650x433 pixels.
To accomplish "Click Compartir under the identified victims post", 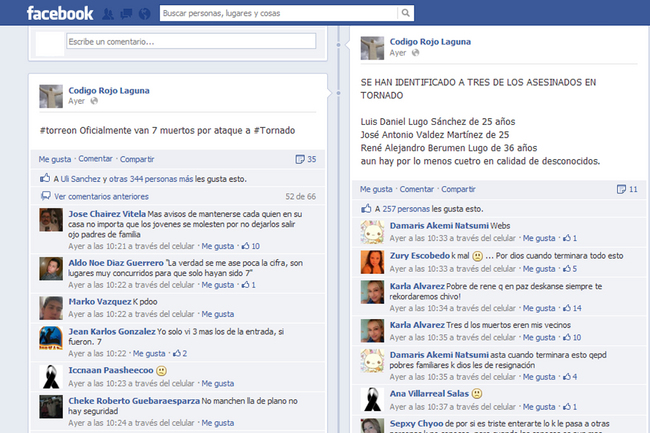I will [x=458, y=189].
